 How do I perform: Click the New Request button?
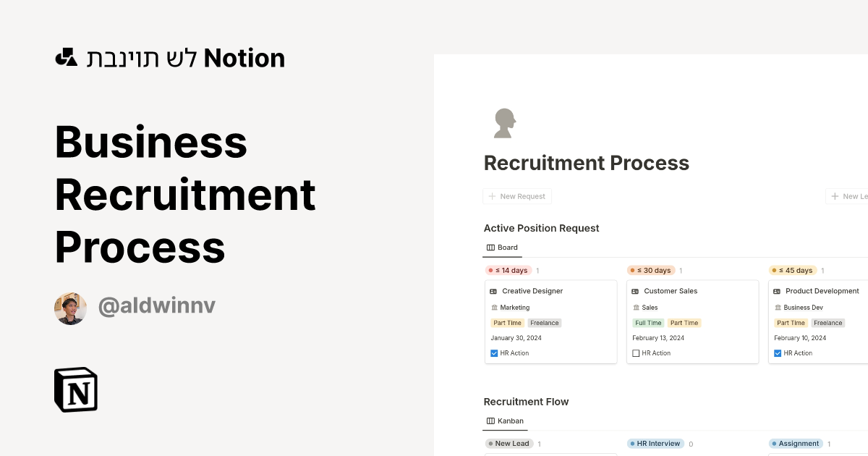tap(517, 196)
